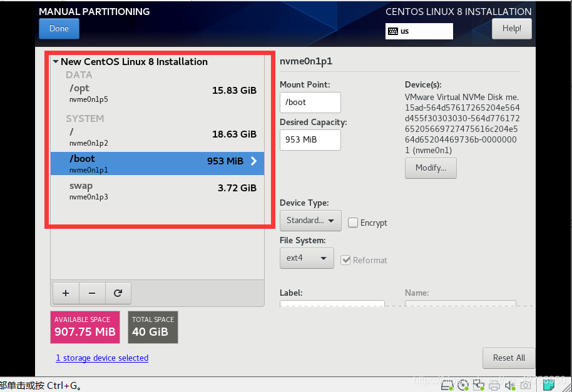Toggle the Reformat checkbox
The width and height of the screenshot is (572, 392).
click(x=345, y=260)
